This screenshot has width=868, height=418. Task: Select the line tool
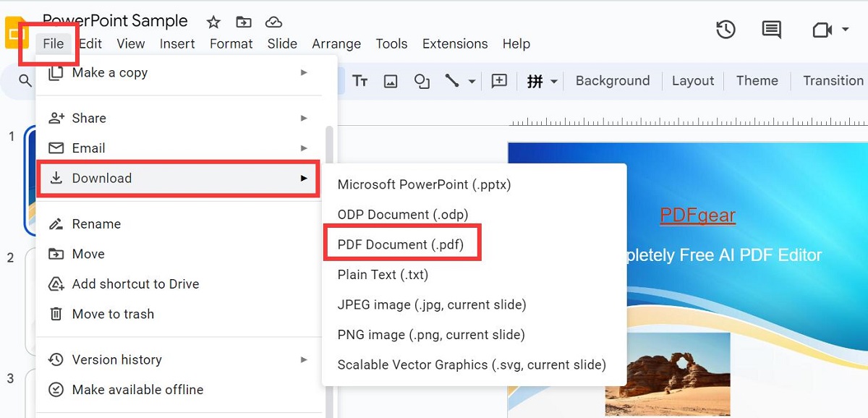pyautogui.click(x=452, y=81)
